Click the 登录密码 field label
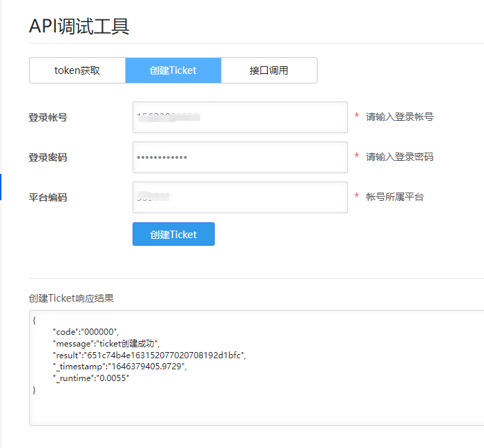This screenshot has height=448, width=484. [x=48, y=157]
